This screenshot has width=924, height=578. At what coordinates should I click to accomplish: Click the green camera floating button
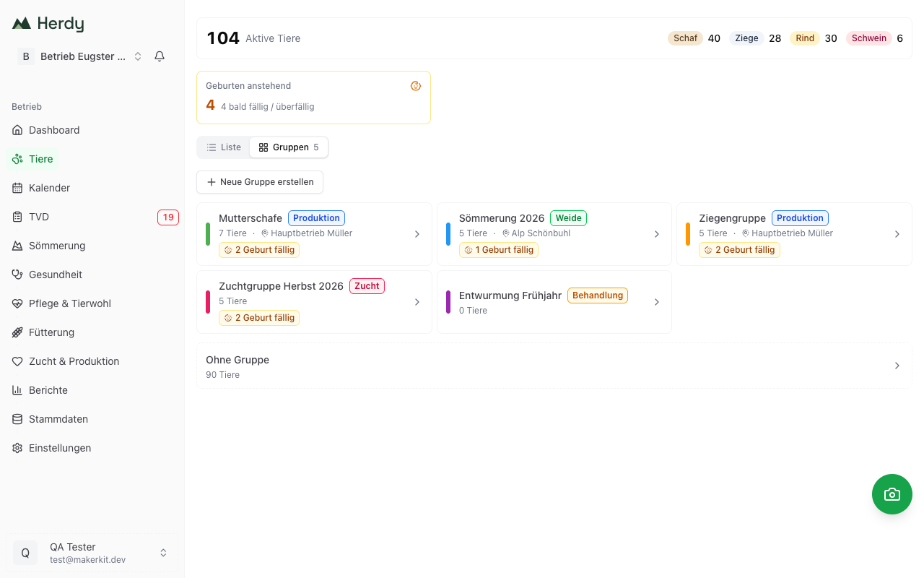pyautogui.click(x=892, y=494)
